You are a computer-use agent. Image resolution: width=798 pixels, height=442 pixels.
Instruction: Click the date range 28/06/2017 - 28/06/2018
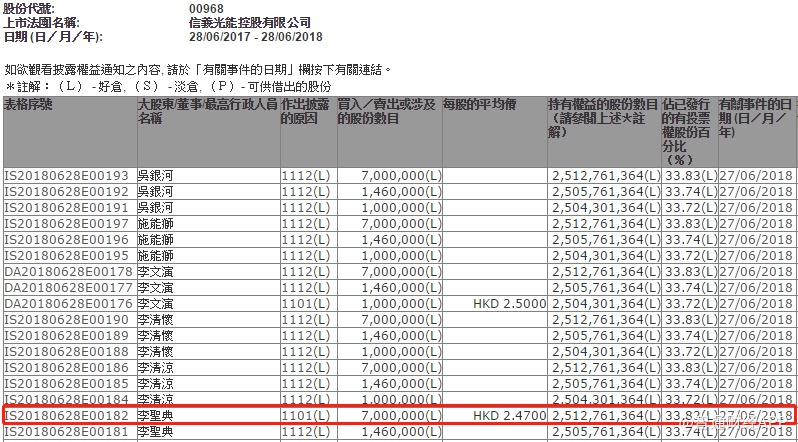[255, 37]
